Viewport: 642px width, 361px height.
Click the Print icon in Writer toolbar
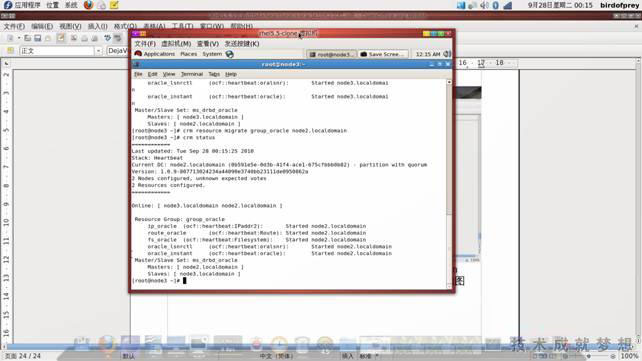[84, 38]
